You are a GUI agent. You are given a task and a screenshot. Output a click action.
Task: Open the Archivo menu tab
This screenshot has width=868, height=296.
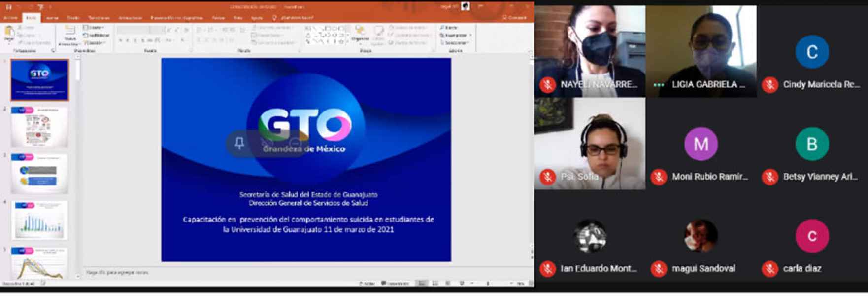(10, 18)
